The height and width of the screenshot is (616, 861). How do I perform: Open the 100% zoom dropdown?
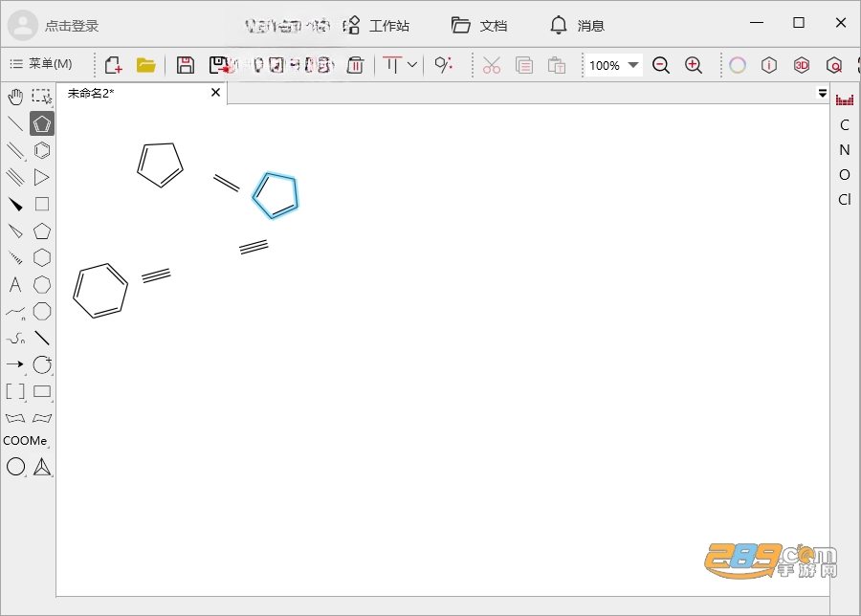tap(613, 65)
